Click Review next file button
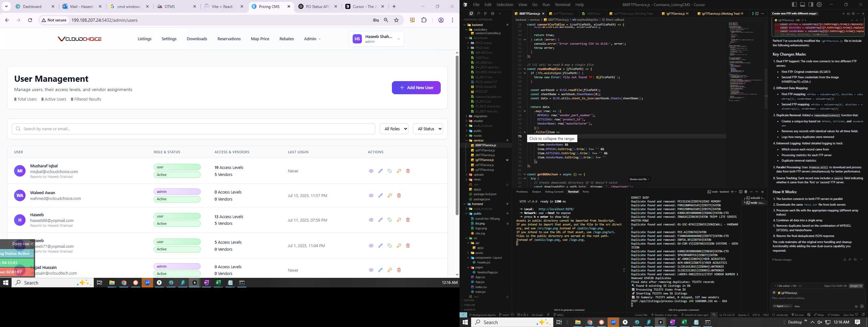This screenshot has height=327, width=868. coord(639,179)
